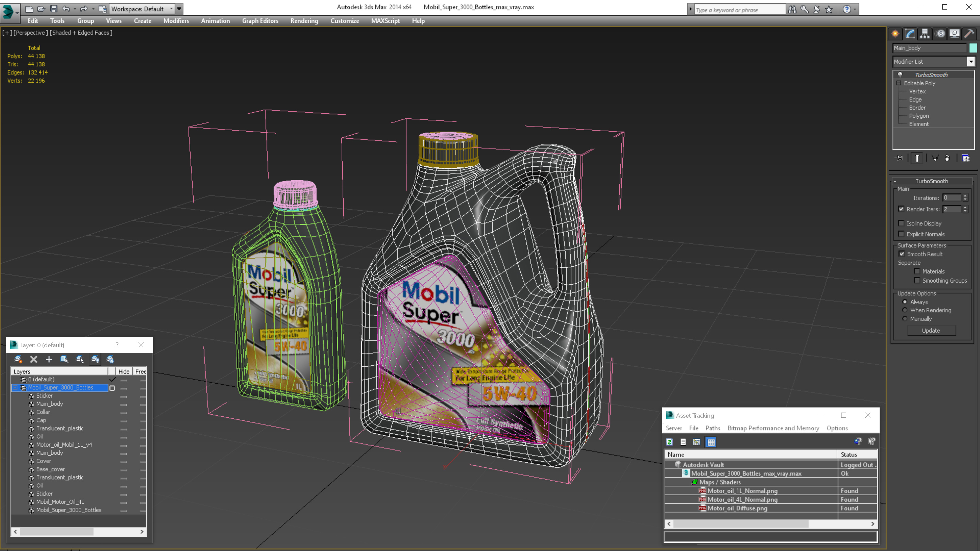Enable the Isoline Display checkbox
The width and height of the screenshot is (980, 551).
[x=901, y=223]
